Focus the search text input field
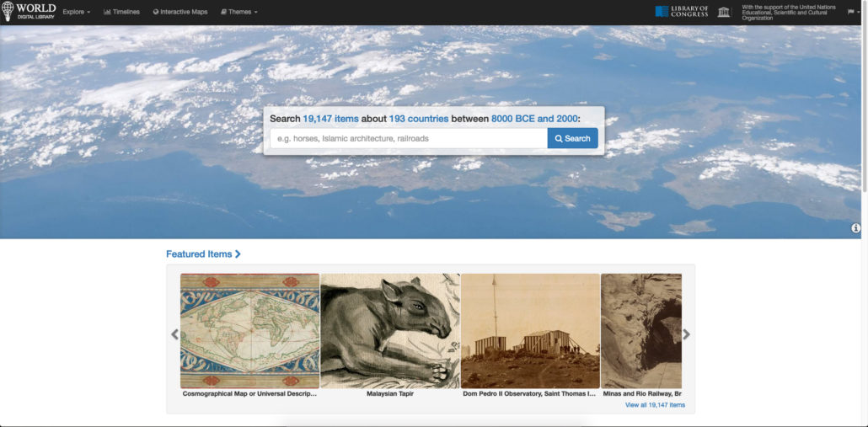This screenshot has height=427, width=868. coord(409,138)
